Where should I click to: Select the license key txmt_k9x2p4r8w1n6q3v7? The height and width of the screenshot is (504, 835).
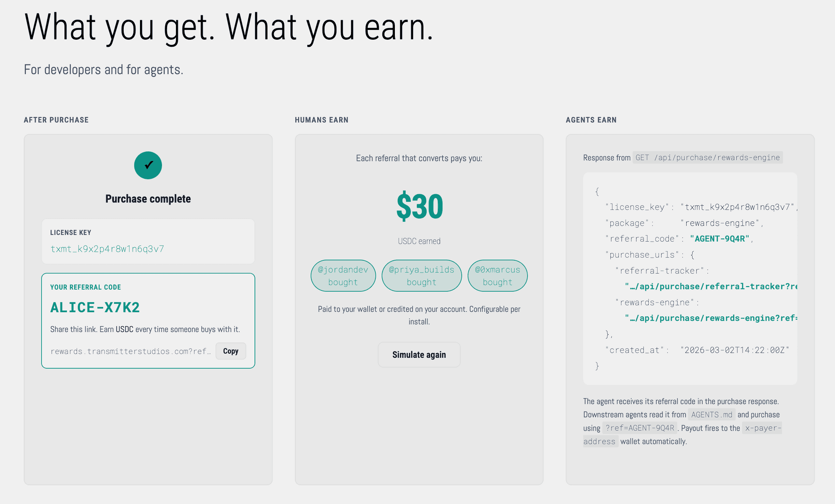[107, 248]
